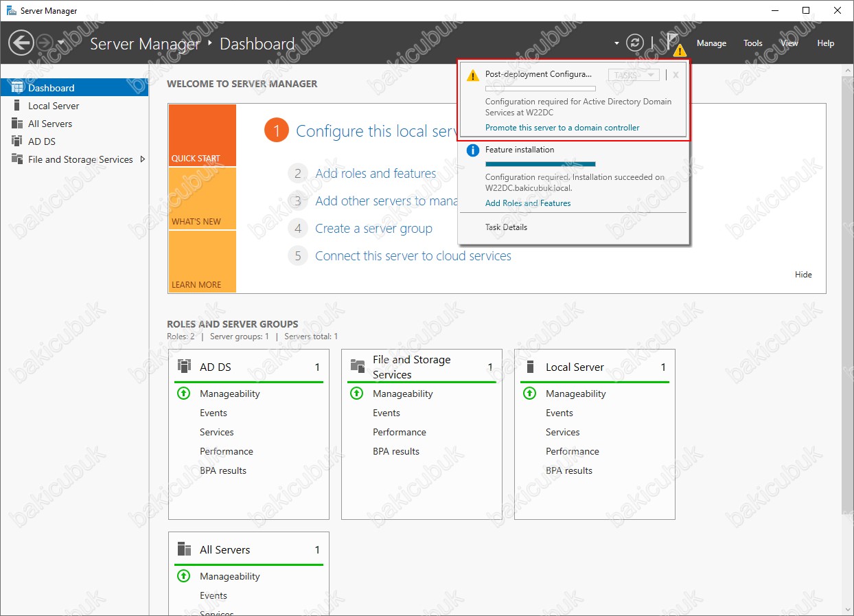Open the Notifications flag icon
Viewport: 854px width, 616px height.
[676, 43]
